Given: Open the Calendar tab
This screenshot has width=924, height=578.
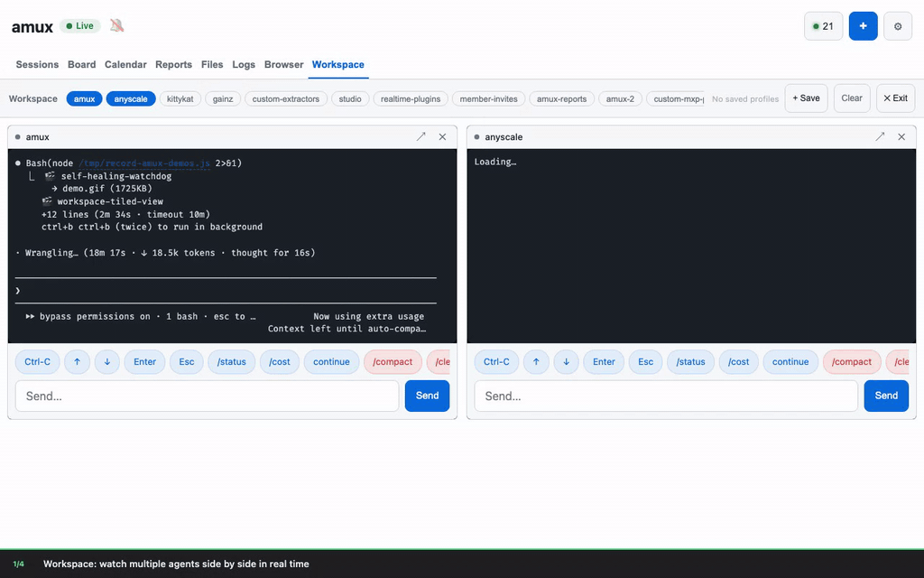Looking at the screenshot, I should click(x=125, y=64).
